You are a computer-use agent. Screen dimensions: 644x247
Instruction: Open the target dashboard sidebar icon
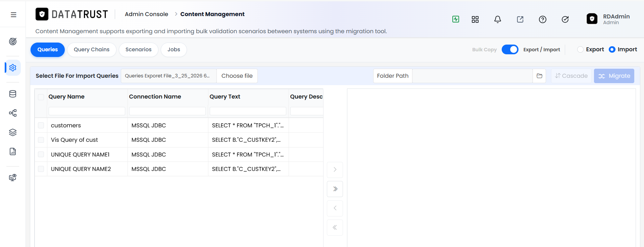(x=13, y=42)
